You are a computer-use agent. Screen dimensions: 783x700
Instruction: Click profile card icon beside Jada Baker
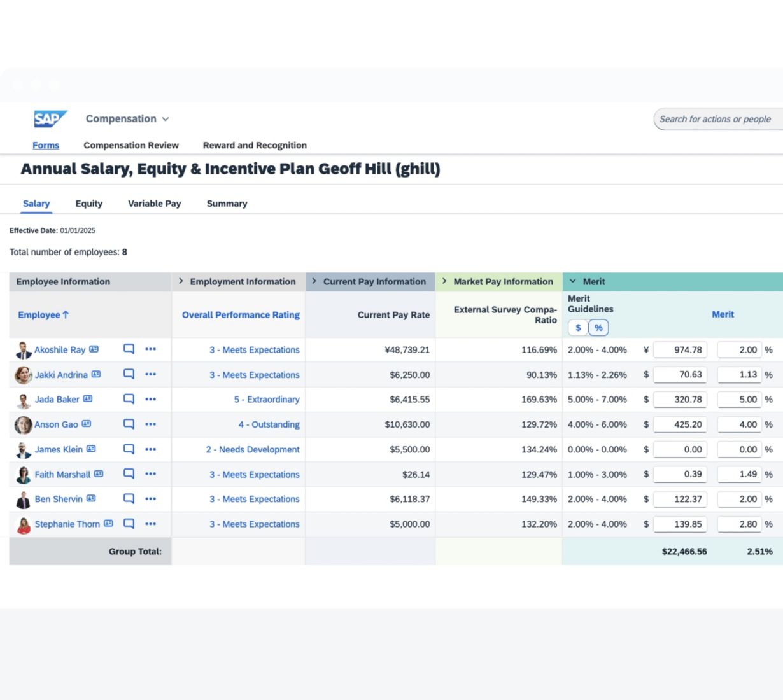[x=88, y=399]
